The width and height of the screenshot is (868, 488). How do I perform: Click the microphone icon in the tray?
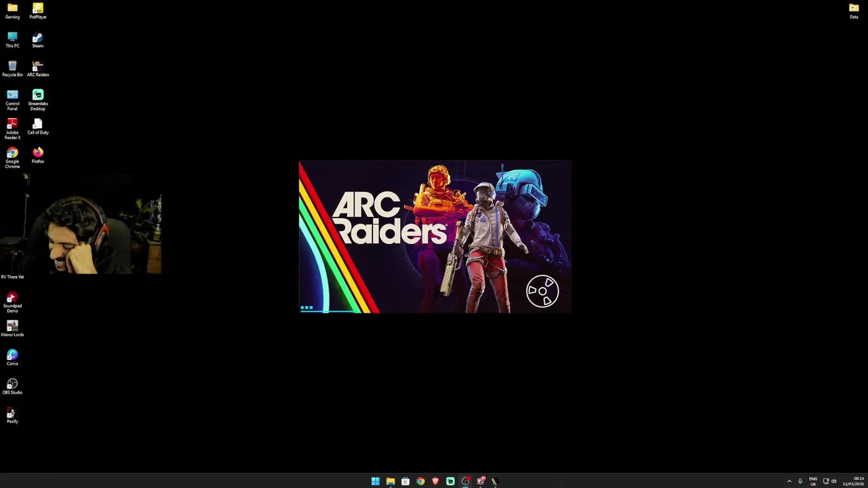tap(800, 481)
